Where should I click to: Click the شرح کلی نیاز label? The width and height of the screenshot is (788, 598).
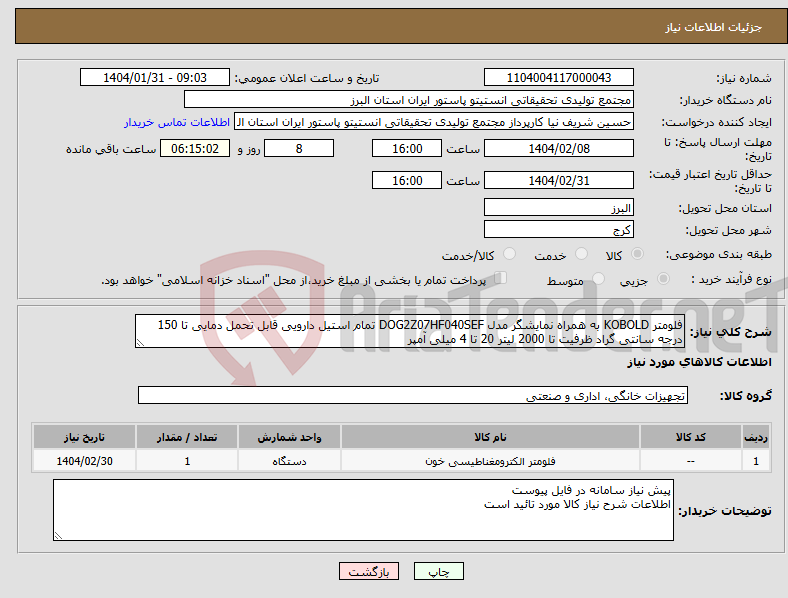point(731,332)
